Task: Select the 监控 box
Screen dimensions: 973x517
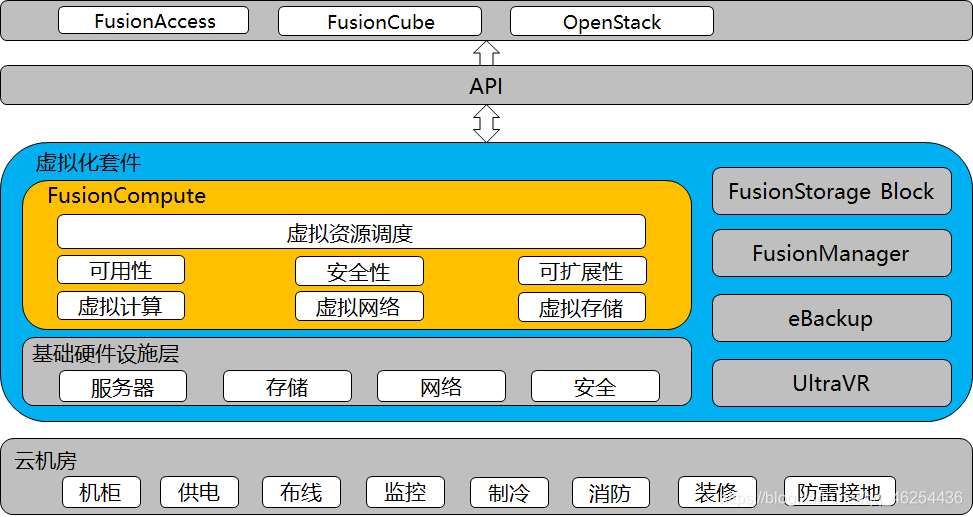Action: point(405,492)
